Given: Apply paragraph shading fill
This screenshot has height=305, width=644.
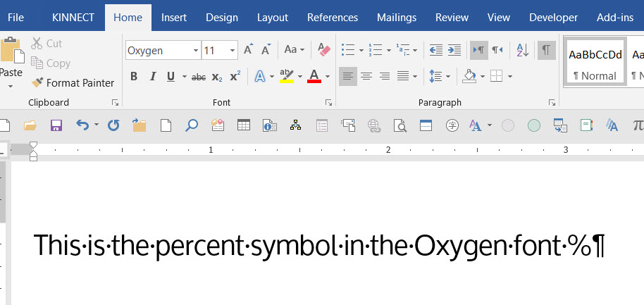Looking at the screenshot, I should (x=469, y=76).
